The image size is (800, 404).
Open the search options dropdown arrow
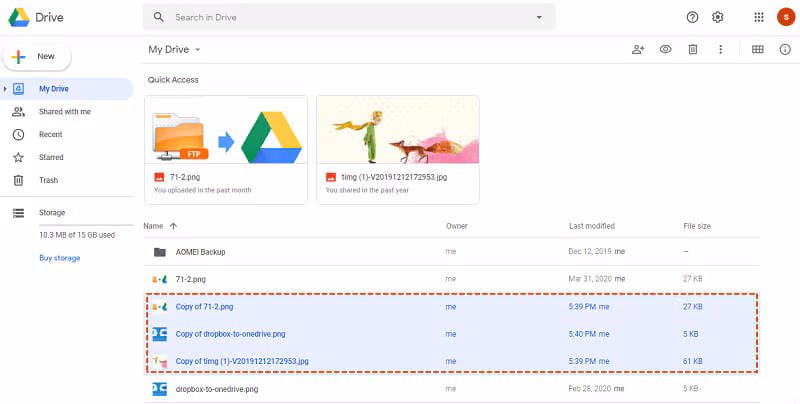(539, 17)
